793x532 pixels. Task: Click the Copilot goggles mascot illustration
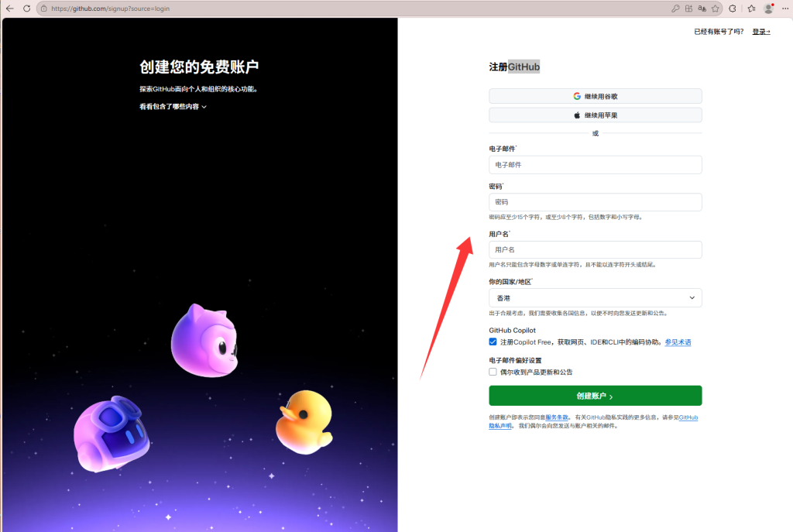112,434
